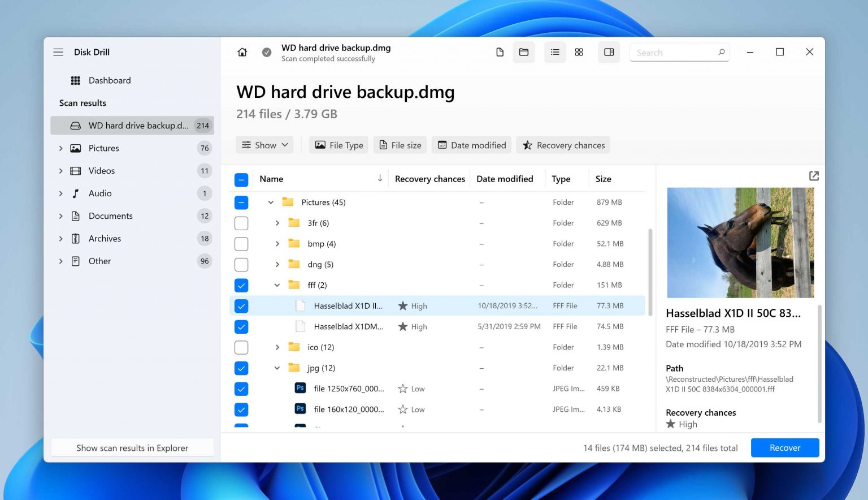Enable the ico (12) folder checkbox
The width and height of the screenshot is (868, 500).
(241, 347)
